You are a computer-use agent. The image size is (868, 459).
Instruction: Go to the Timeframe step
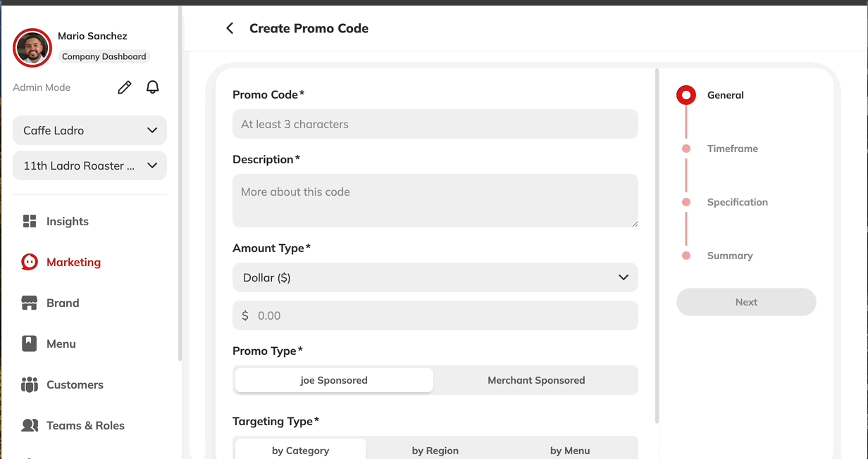[x=732, y=149]
